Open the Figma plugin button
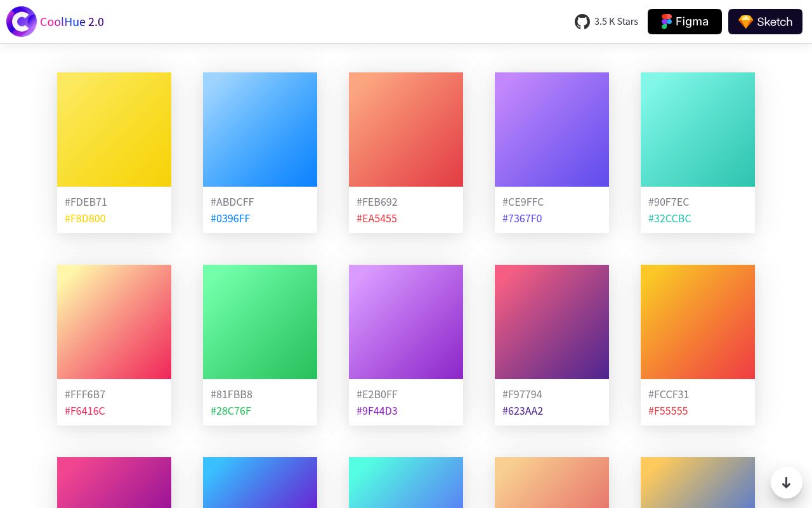Image resolution: width=812 pixels, height=508 pixels. [684, 22]
